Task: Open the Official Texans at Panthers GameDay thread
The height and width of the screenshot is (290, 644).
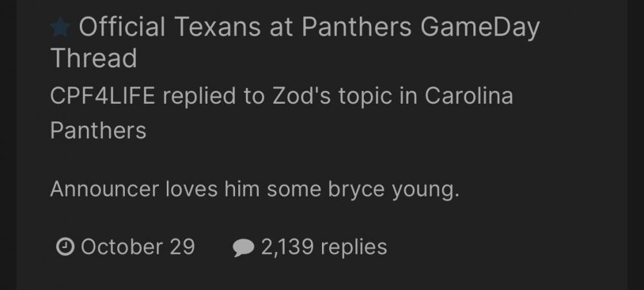Action: (x=295, y=28)
